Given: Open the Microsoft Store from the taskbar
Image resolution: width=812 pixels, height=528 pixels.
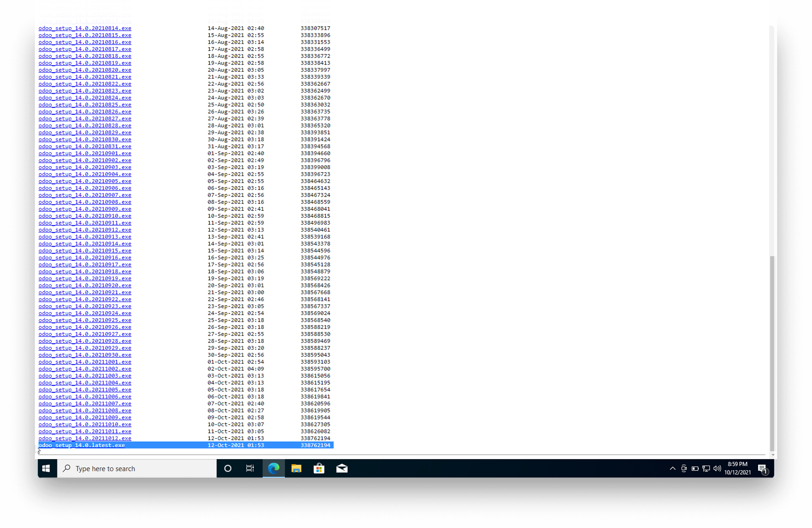Looking at the screenshot, I should tap(319, 469).
